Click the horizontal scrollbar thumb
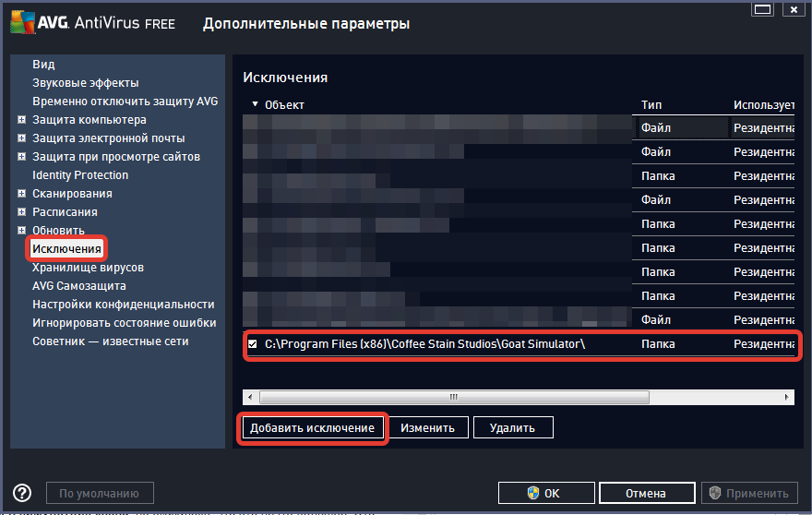Screen dimensions: 812x515 point(452,397)
